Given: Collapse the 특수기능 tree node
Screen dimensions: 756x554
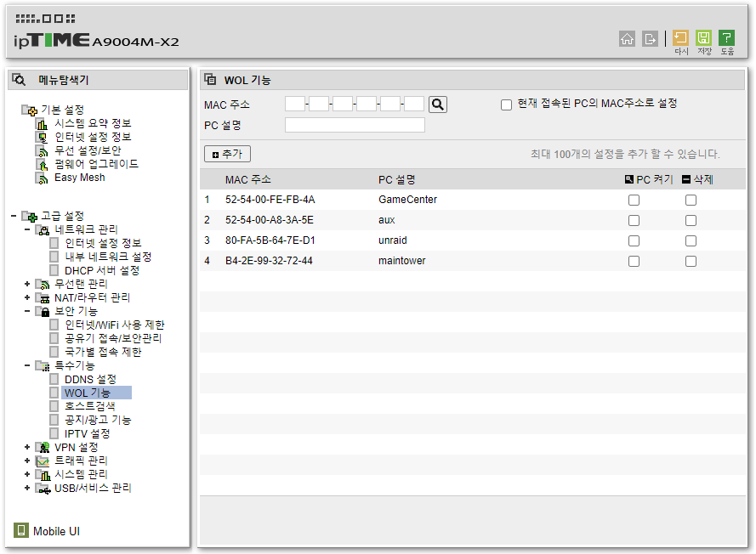Looking at the screenshot, I should [x=27, y=365].
